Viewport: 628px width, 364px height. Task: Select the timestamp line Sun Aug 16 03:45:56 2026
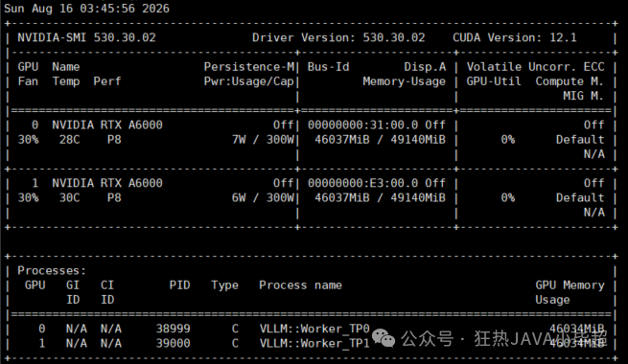[x=86, y=9]
